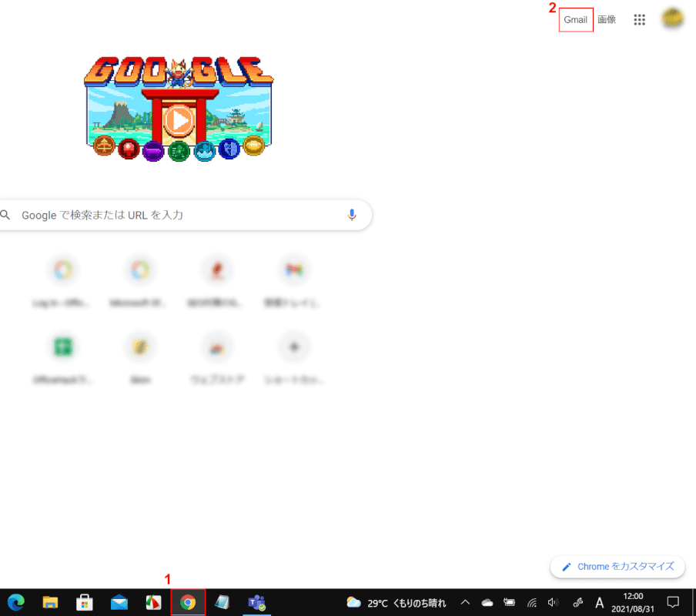Open the "Microsoft Of..." shortcut tile
This screenshot has width=696, height=616.
tap(140, 281)
